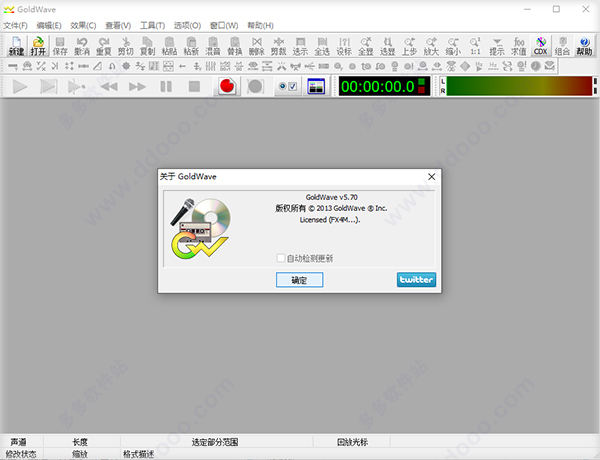Click the 新建 (New) toolbar icon
The width and height of the screenshot is (600, 460).
[x=16, y=46]
